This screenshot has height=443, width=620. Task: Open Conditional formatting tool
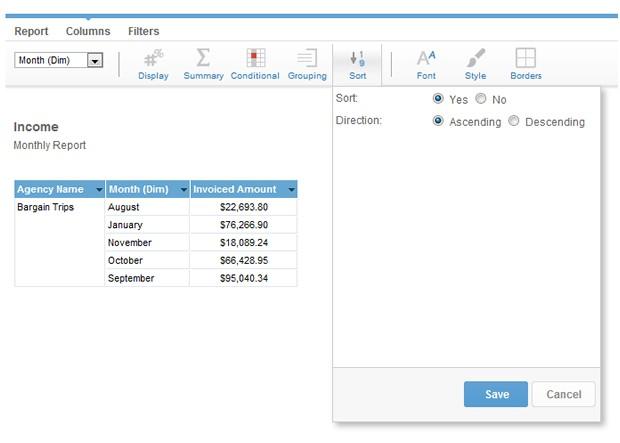pyautogui.click(x=255, y=59)
